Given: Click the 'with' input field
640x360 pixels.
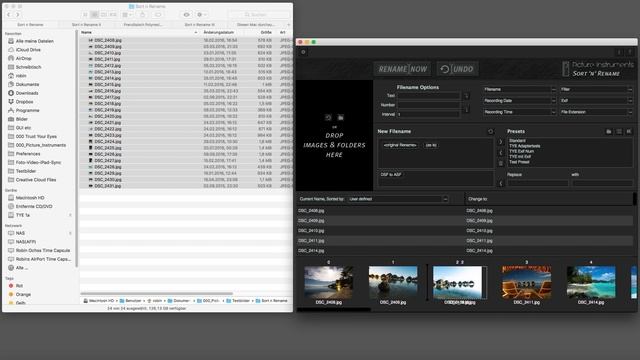Looking at the screenshot, I should click(x=602, y=183).
